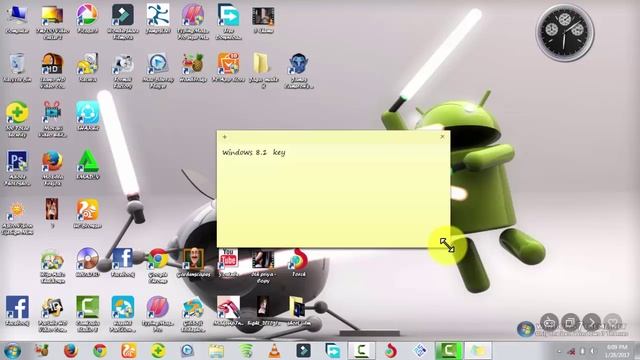Click the 'Windows 8.1 key' note text
Viewport: 640px width, 360px height.
tap(253, 152)
